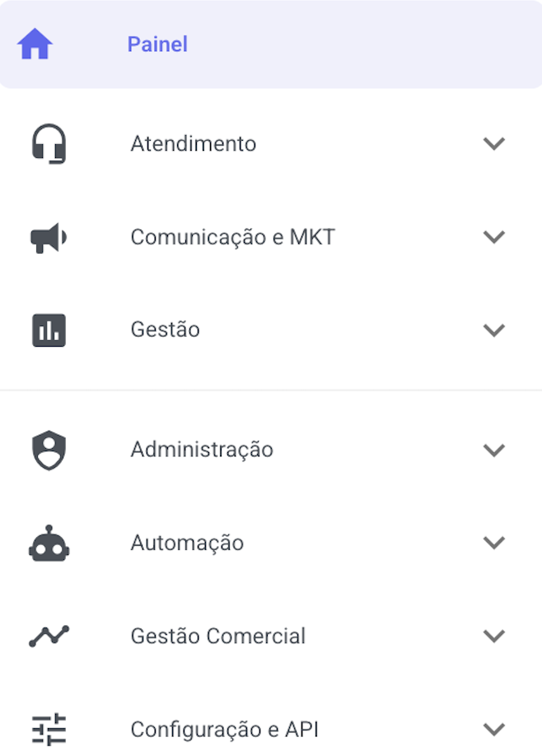The image size is (542, 756).
Task: Select the Atendimento menu label
Action: (x=193, y=144)
